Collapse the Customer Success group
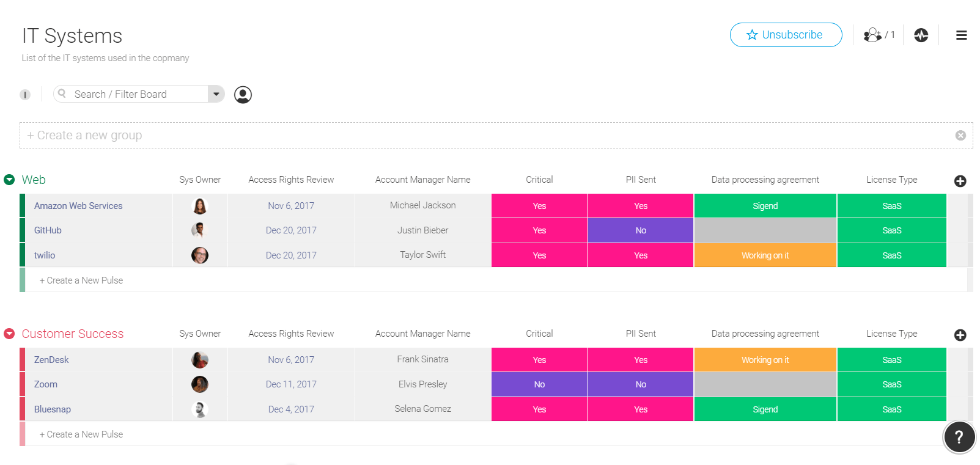Viewport: 980px width, 465px height. 9,334
